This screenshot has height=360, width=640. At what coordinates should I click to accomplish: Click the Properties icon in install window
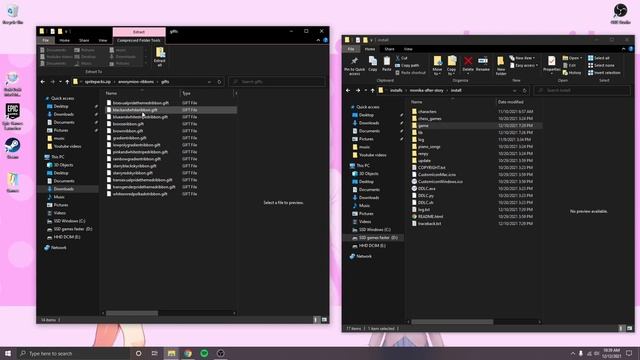pos(551,65)
